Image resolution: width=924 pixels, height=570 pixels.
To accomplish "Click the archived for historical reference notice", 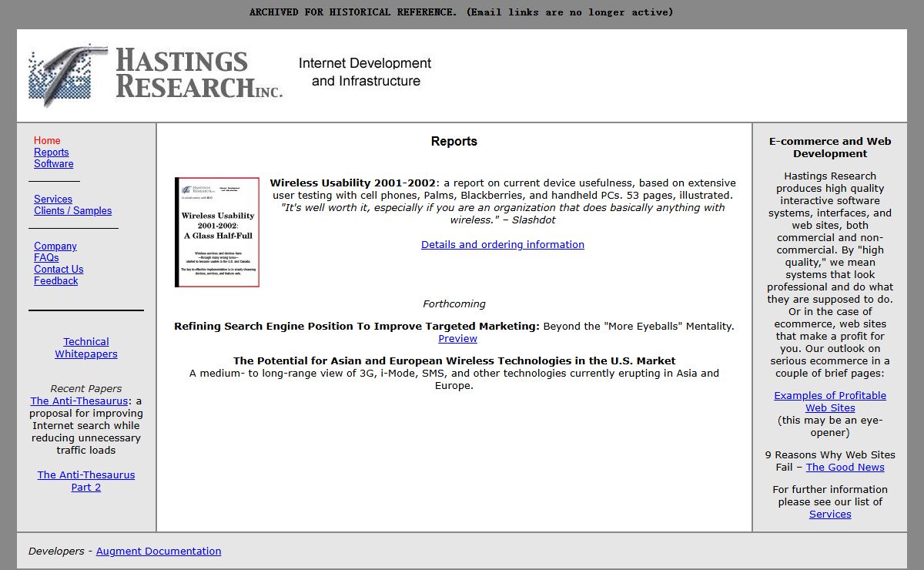I will [x=462, y=12].
